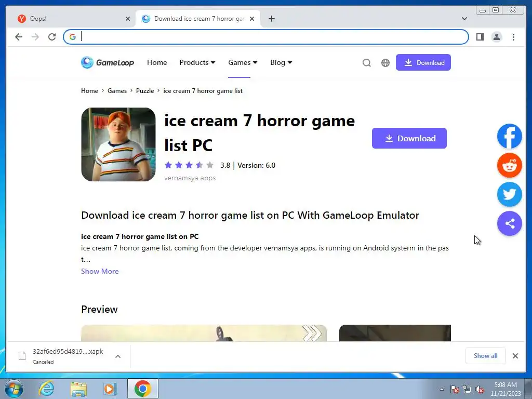The width and height of the screenshot is (532, 399).
Task: Expand the tab search chevron
Action: point(464,19)
